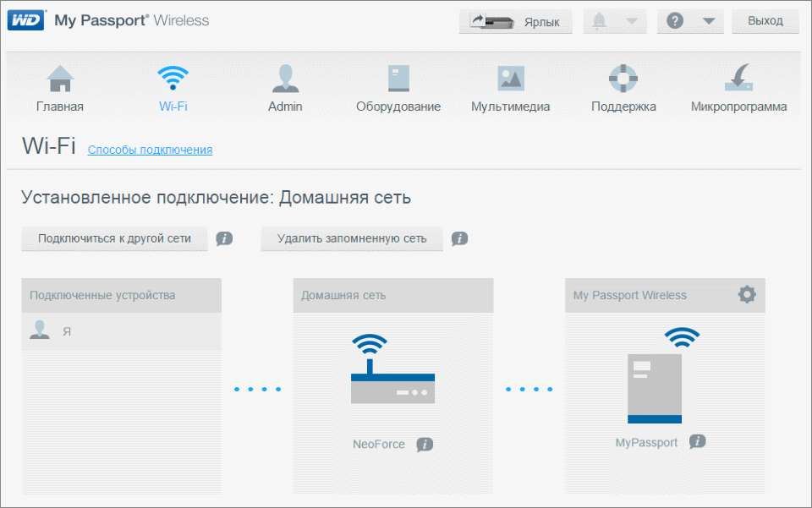Image resolution: width=812 pixels, height=508 pixels.
Task: Go to the Оборудование tab
Action: [x=398, y=90]
